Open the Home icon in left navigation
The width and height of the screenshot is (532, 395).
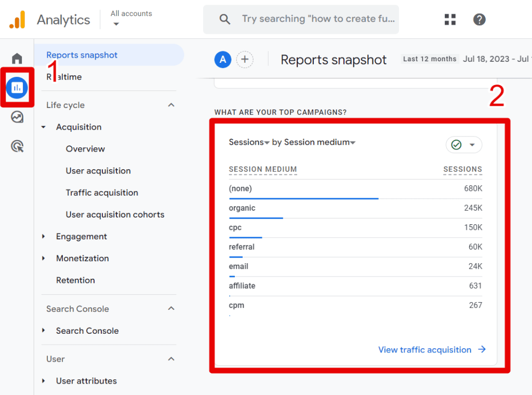17,58
